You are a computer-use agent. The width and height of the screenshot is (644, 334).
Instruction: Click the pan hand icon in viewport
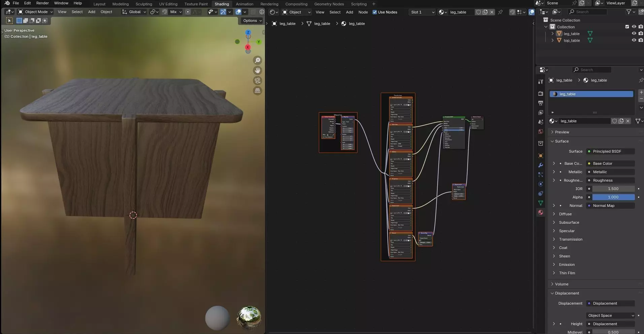258,70
